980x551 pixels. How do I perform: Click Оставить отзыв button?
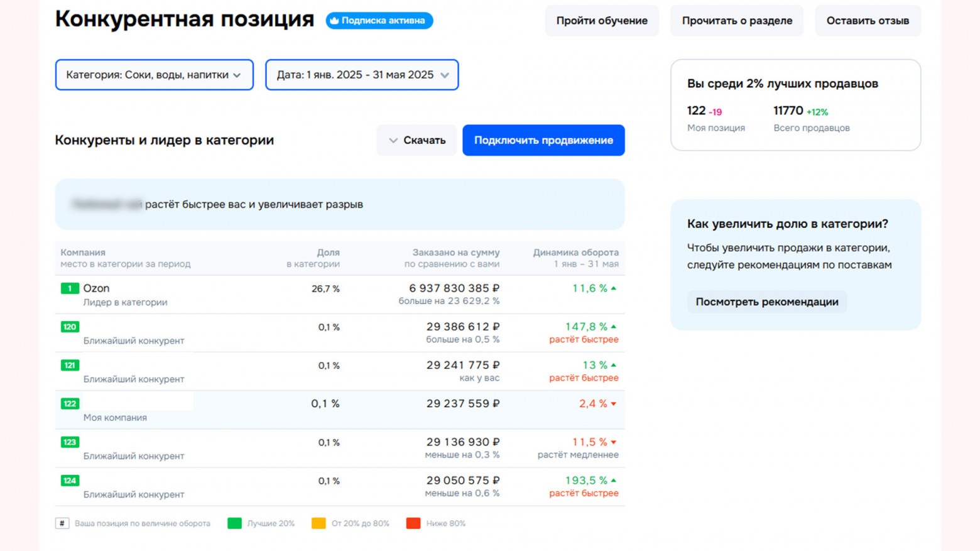[868, 21]
